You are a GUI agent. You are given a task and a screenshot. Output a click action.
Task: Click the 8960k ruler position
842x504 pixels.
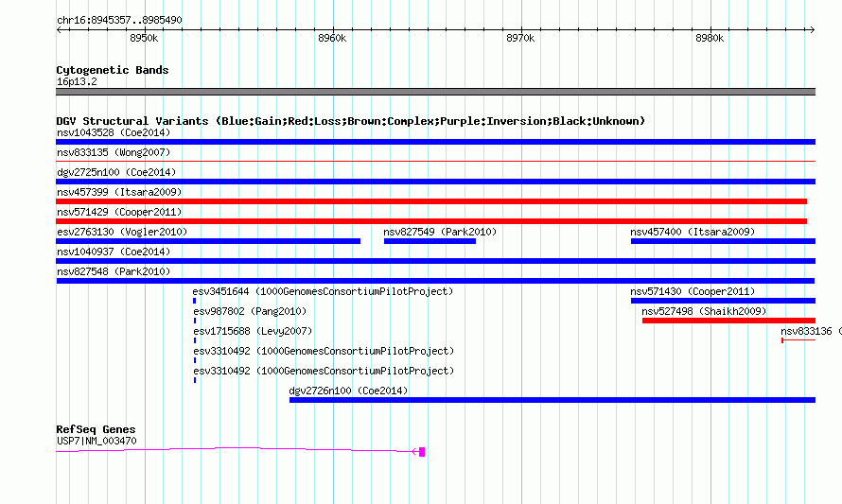click(x=332, y=38)
